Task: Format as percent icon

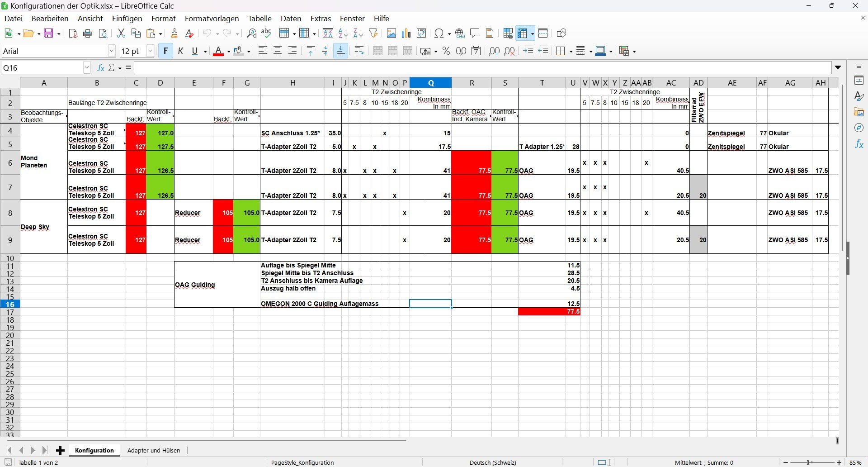Action: click(446, 51)
